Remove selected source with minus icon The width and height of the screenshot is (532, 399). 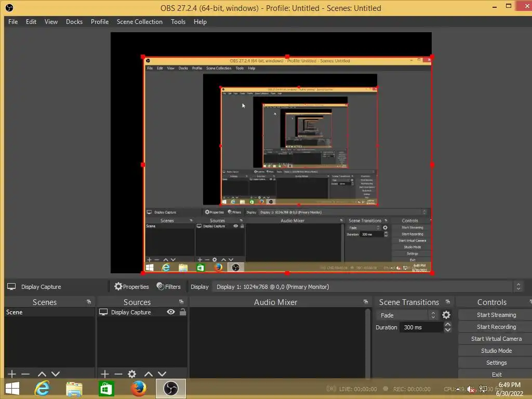point(118,374)
